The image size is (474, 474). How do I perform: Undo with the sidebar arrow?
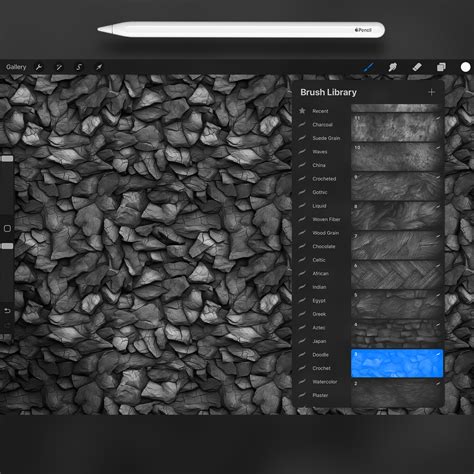[7, 311]
